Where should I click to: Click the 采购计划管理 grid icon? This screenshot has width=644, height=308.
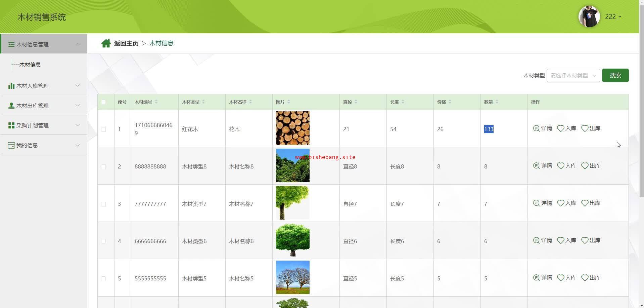(11, 125)
